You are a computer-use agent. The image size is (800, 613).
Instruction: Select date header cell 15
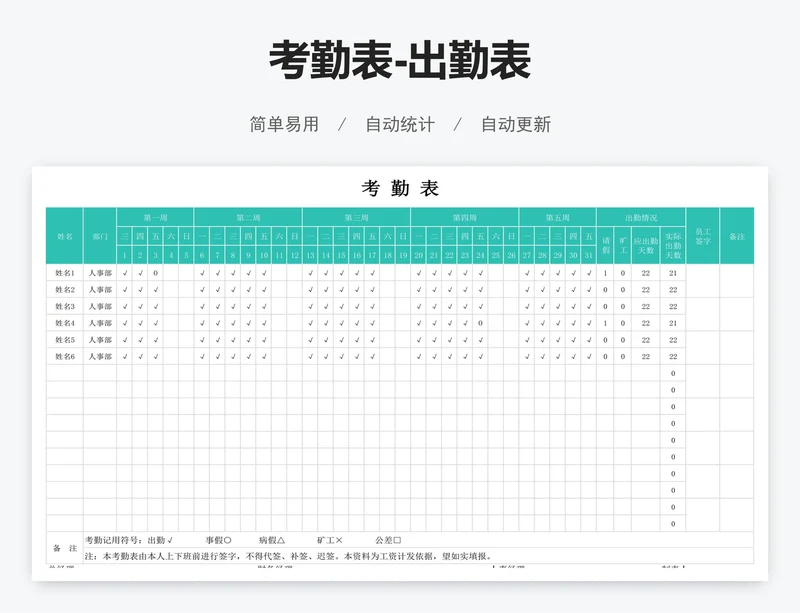[341, 255]
